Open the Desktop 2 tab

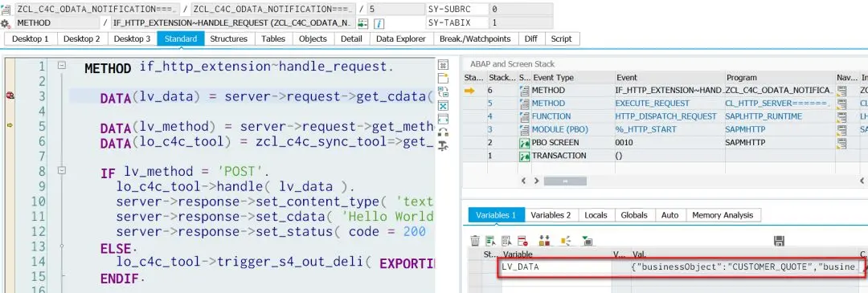coord(82,39)
